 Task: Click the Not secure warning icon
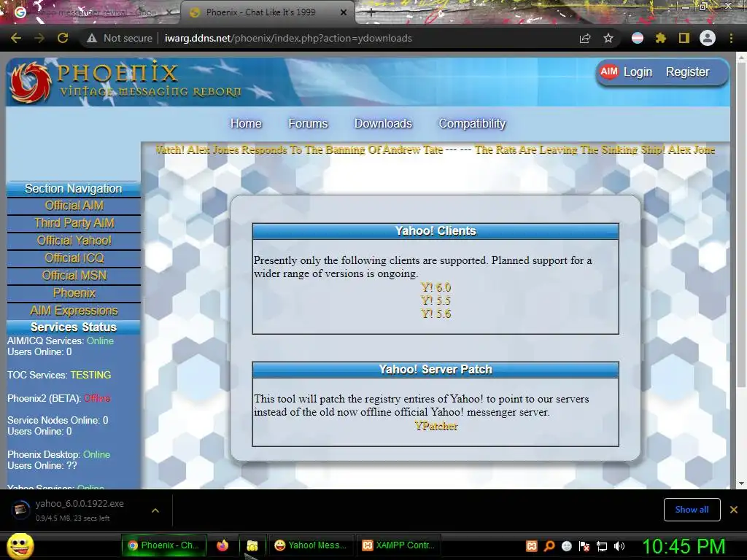tap(92, 38)
